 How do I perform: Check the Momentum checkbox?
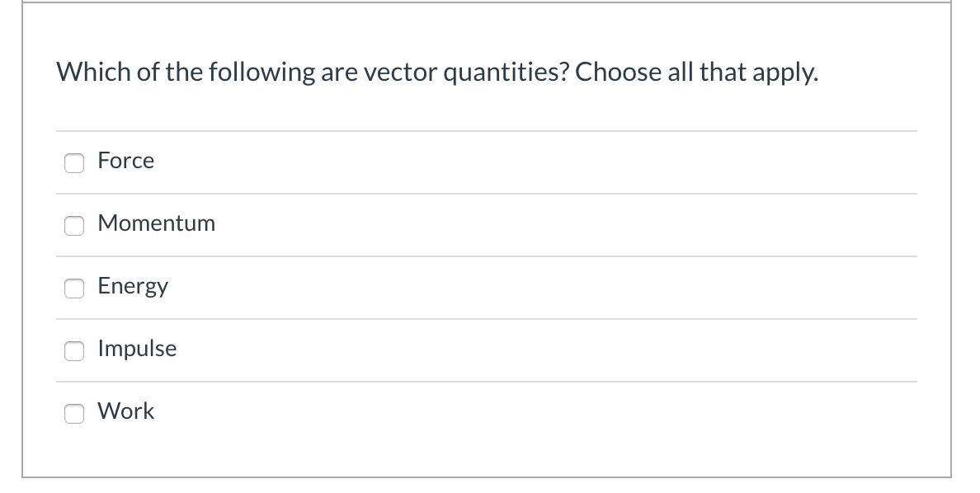[x=74, y=226]
